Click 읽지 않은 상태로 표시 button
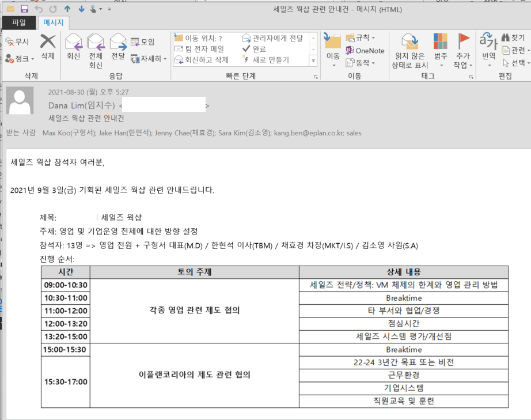This screenshot has height=420, width=531. (409, 51)
